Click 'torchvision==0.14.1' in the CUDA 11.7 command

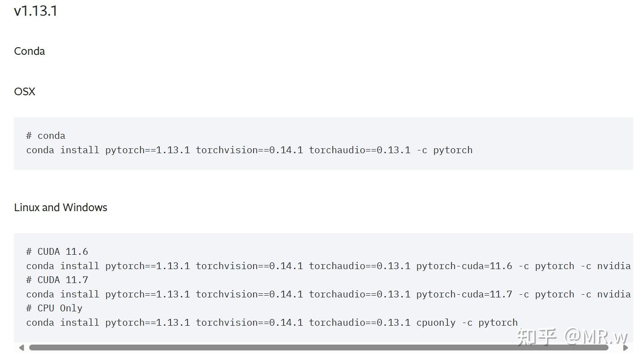click(x=249, y=294)
